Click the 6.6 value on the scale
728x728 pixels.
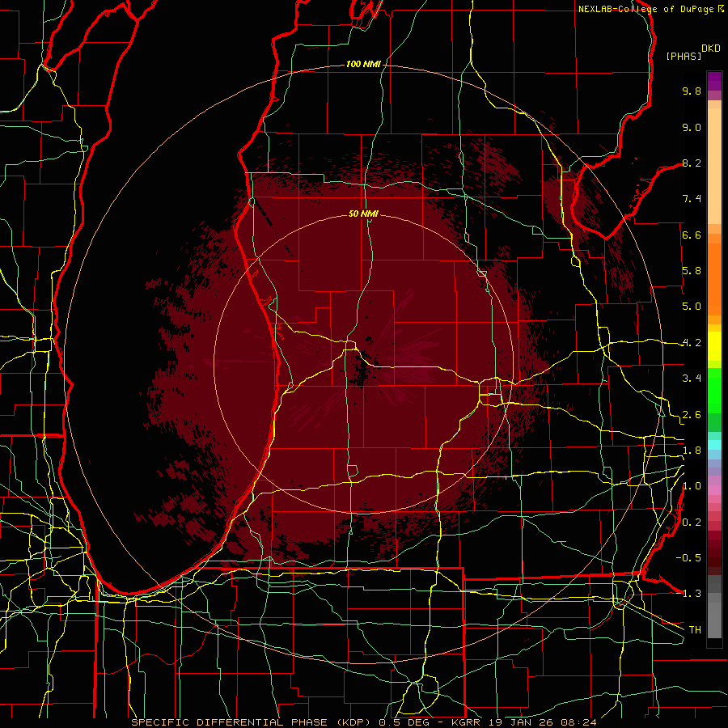[692, 235]
